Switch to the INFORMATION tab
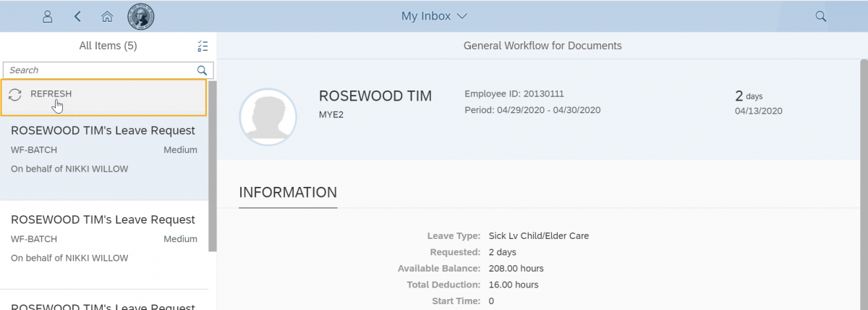868x310 pixels. click(288, 193)
